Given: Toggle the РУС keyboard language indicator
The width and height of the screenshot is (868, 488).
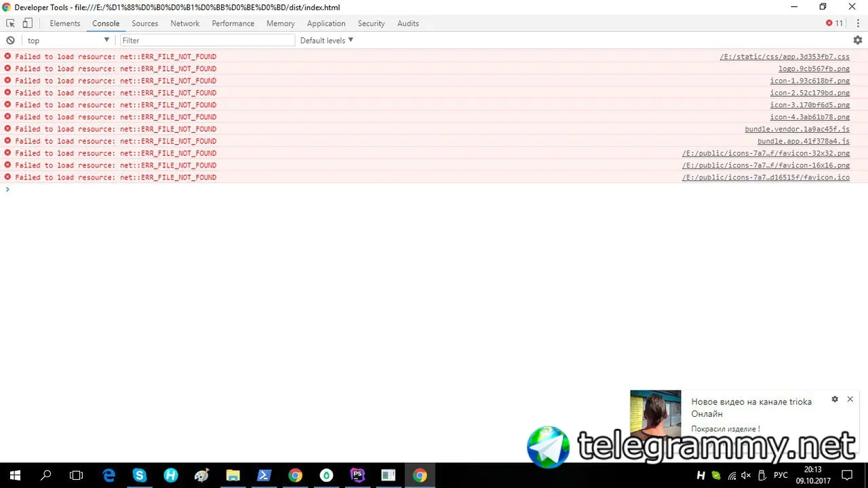Looking at the screenshot, I should pos(781,476).
